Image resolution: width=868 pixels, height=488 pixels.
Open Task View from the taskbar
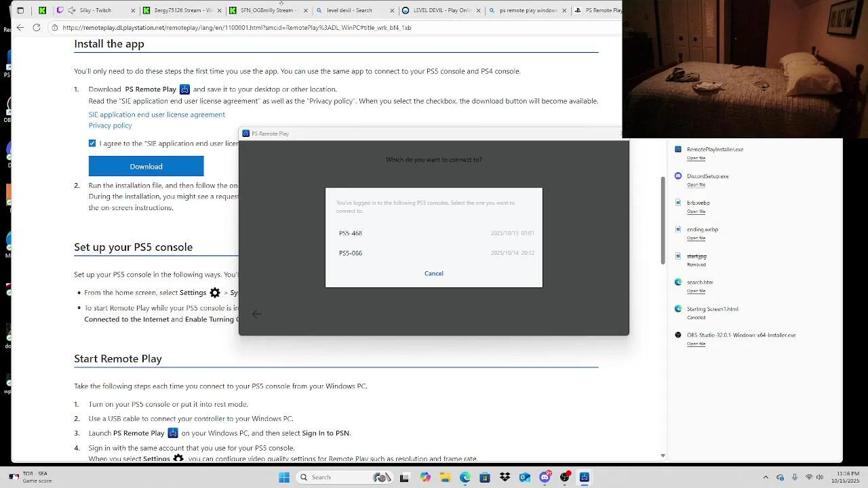coord(405,477)
